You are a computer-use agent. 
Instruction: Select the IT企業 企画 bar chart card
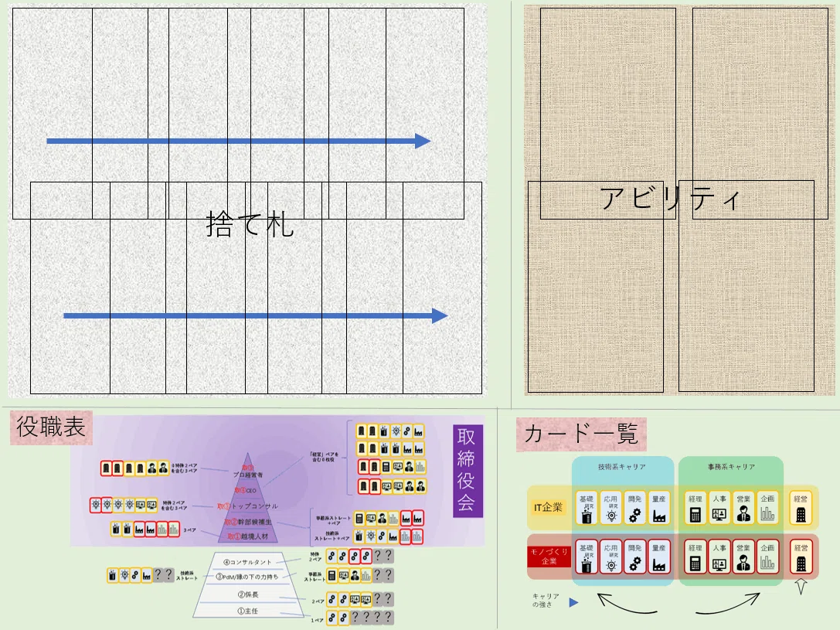click(x=767, y=508)
